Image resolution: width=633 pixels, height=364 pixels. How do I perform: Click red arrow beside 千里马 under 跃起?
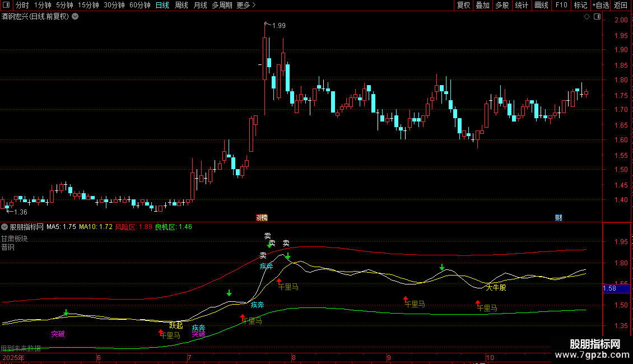click(x=161, y=332)
